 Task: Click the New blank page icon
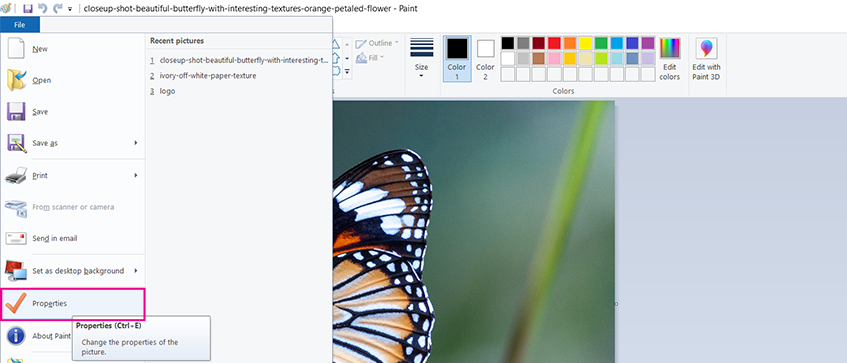point(16,48)
